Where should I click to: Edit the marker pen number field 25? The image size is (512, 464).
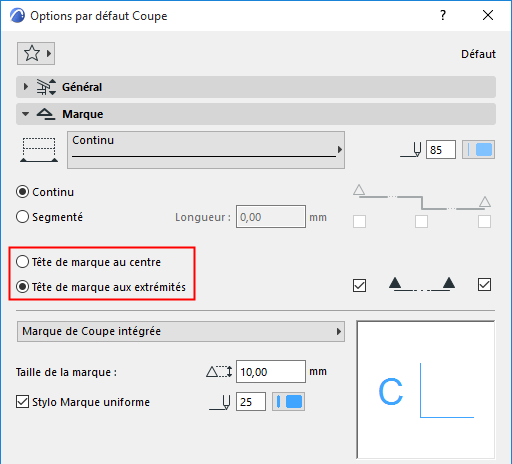(251, 402)
